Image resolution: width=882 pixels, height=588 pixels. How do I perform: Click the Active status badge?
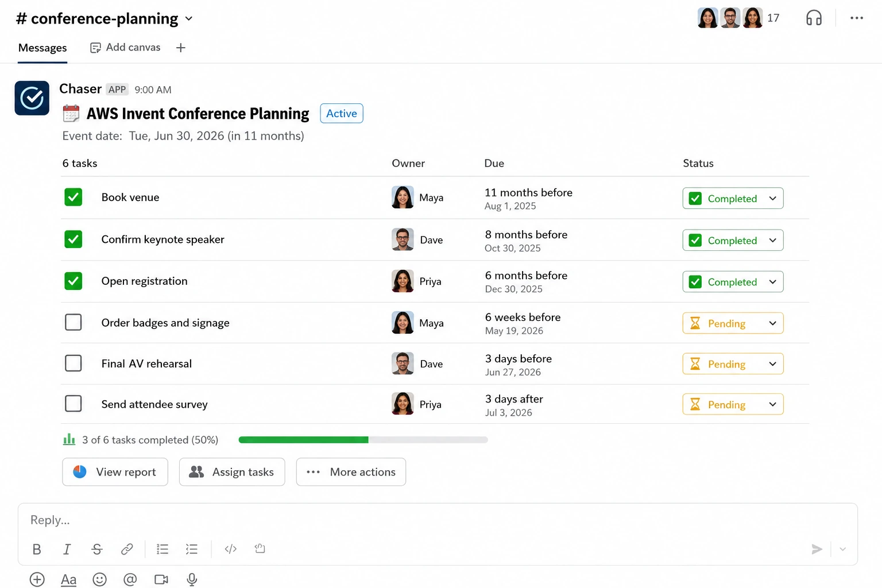[x=342, y=113]
